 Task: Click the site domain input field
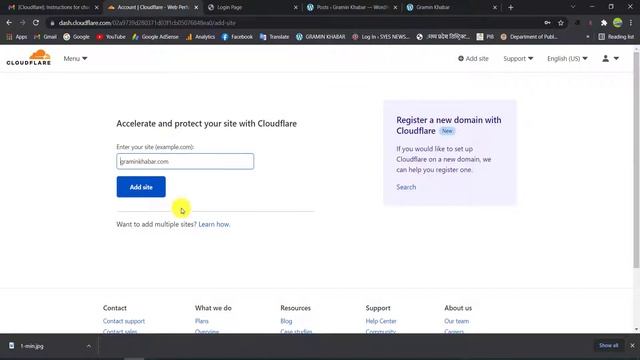click(x=185, y=161)
